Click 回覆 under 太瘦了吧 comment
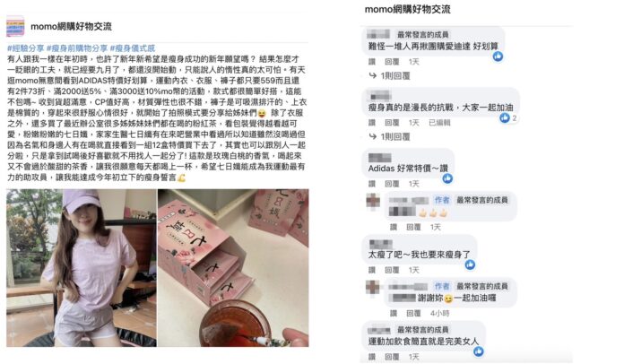 pyautogui.click(x=392, y=270)
